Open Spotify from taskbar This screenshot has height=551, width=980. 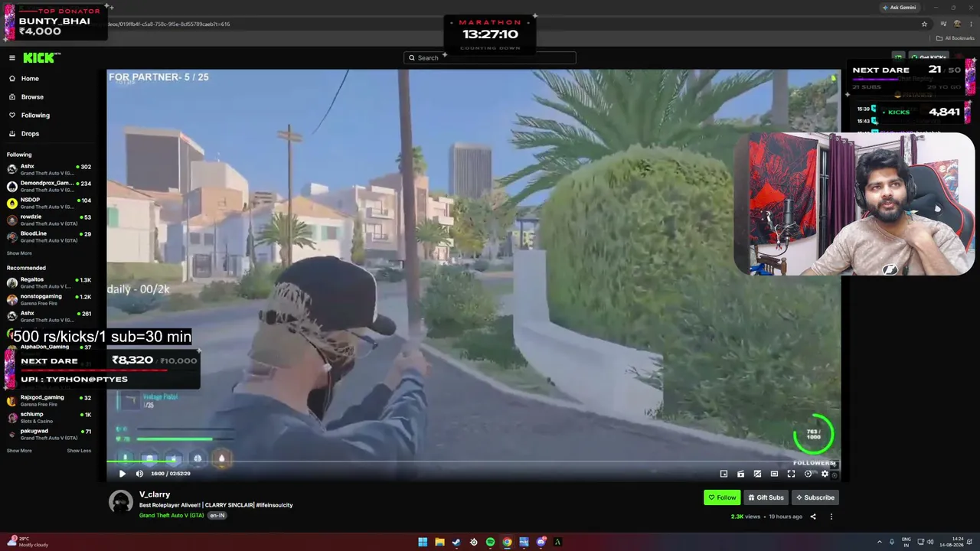490,543
